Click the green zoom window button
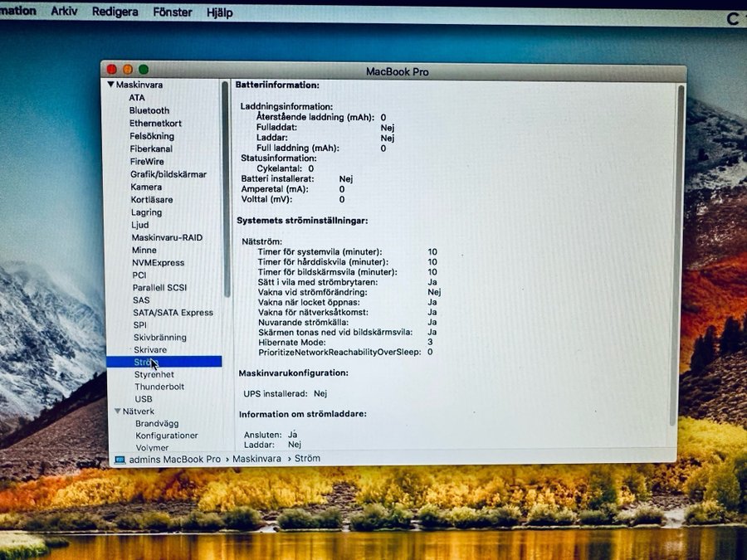Screen dimensions: 747x560 [144, 70]
